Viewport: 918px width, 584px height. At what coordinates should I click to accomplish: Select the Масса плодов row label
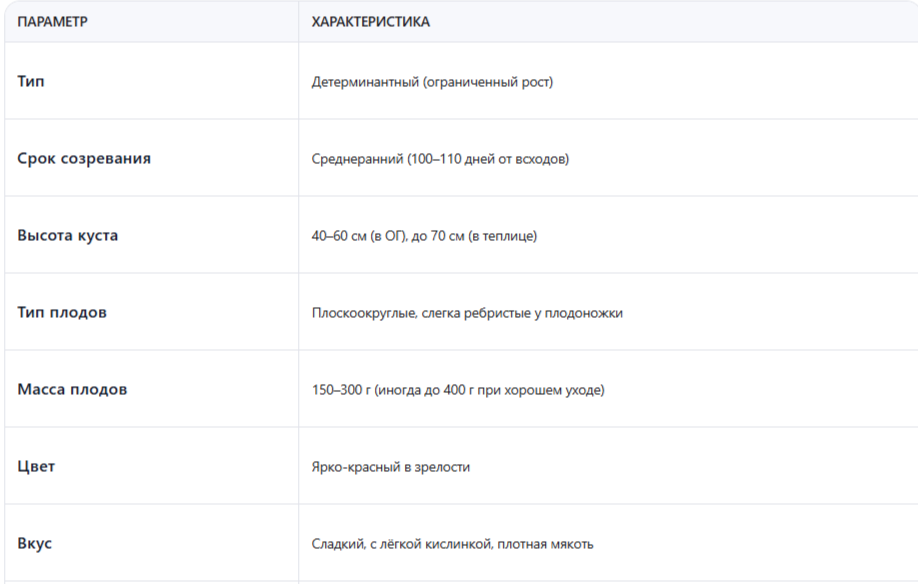[72, 389]
